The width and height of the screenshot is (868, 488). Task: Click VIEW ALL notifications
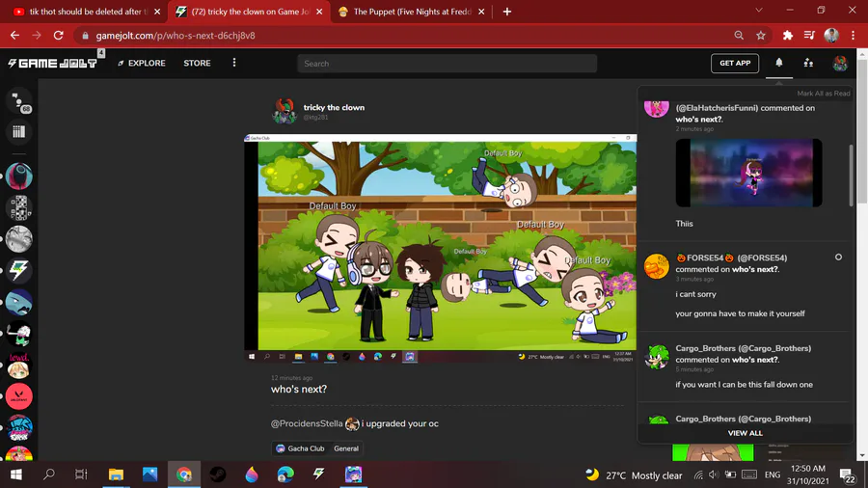[x=745, y=433]
